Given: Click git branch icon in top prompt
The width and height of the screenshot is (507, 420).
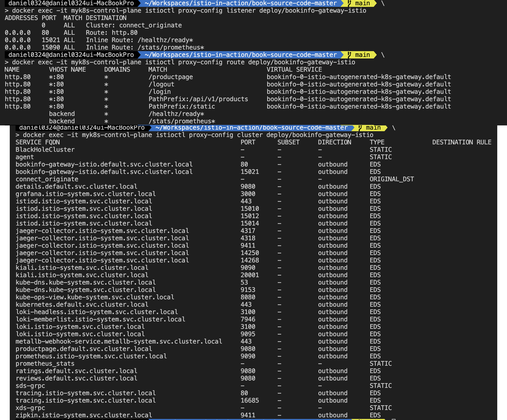Looking at the screenshot, I should tap(349, 3).
